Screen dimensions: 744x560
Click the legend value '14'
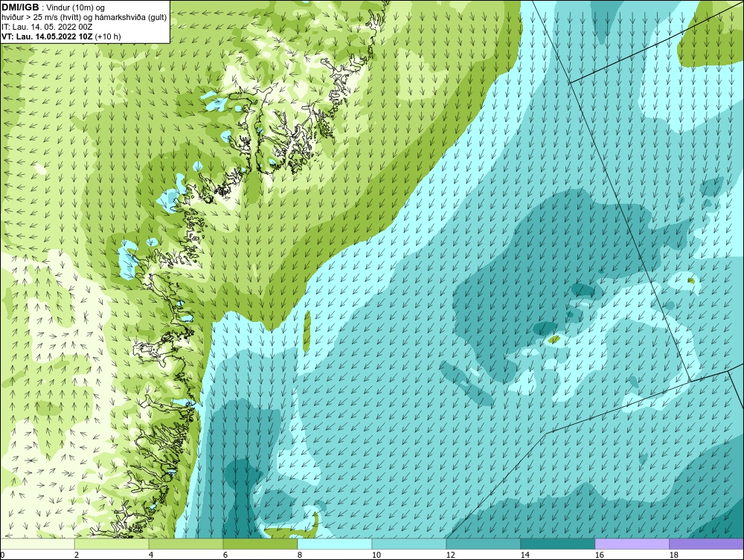pyautogui.click(x=525, y=555)
